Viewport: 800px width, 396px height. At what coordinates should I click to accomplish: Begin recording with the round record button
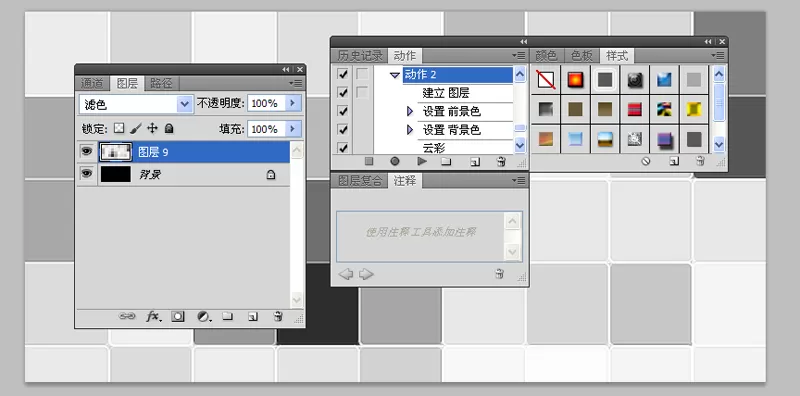[x=395, y=161]
